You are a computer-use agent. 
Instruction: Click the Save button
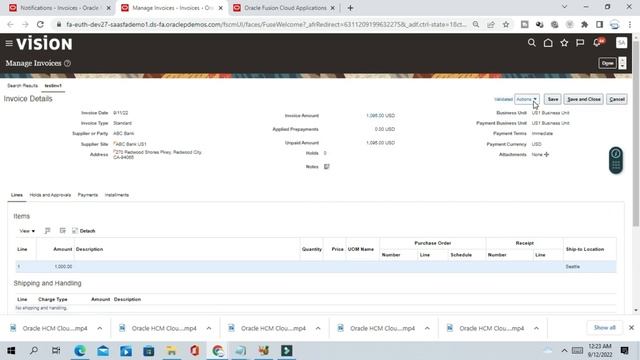pos(553,99)
